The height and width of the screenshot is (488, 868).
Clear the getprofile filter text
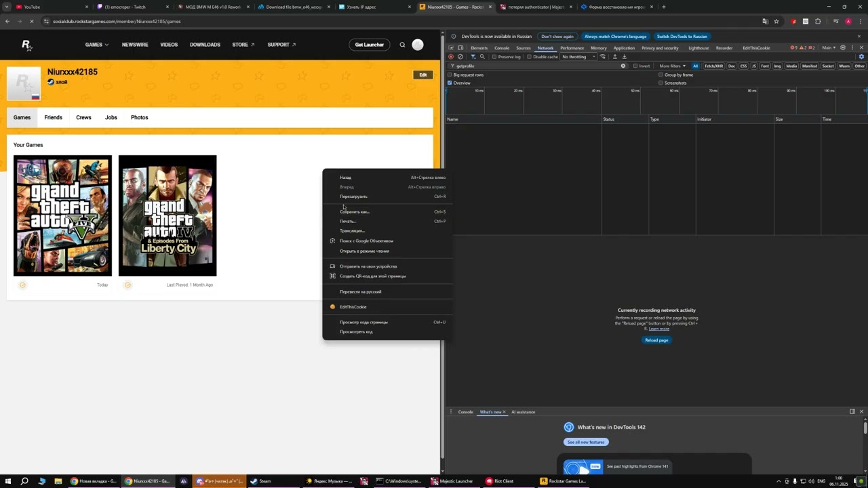point(623,66)
